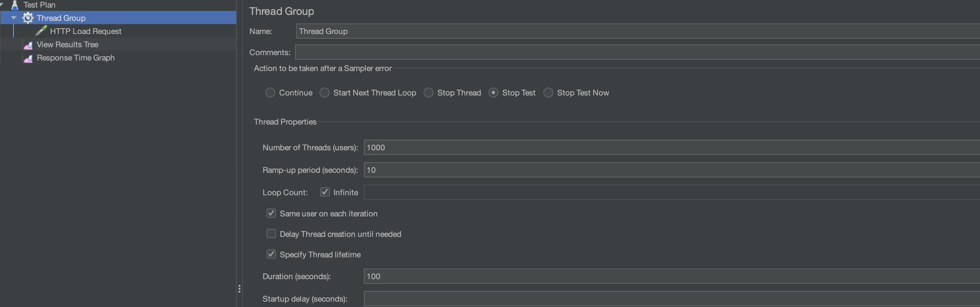Select Test Plan in the tree

pos(40,5)
